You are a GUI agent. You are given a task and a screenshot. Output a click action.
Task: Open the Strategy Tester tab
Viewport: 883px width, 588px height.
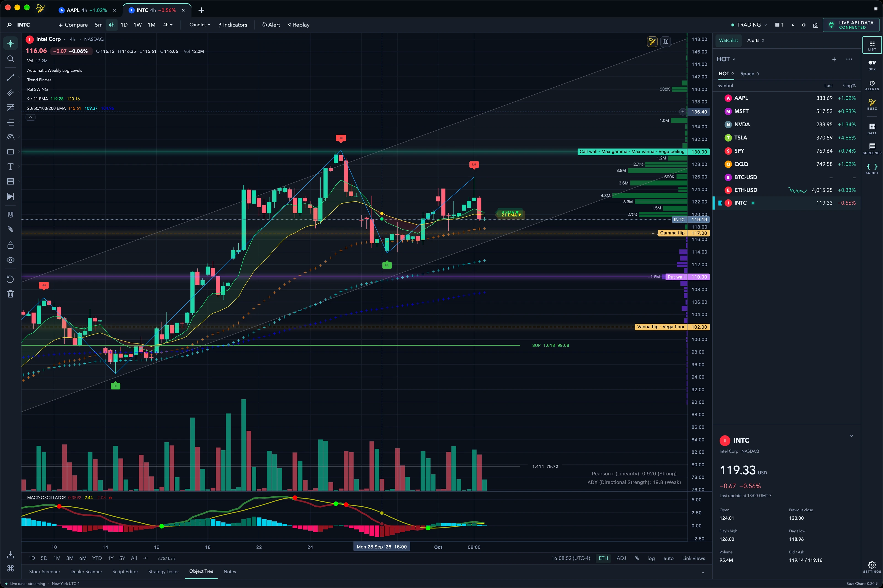(163, 571)
